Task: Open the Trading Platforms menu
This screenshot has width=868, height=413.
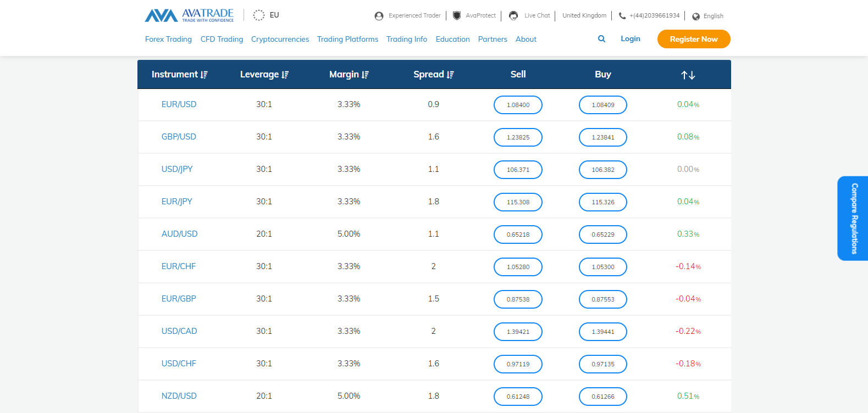Action: pyautogui.click(x=347, y=40)
